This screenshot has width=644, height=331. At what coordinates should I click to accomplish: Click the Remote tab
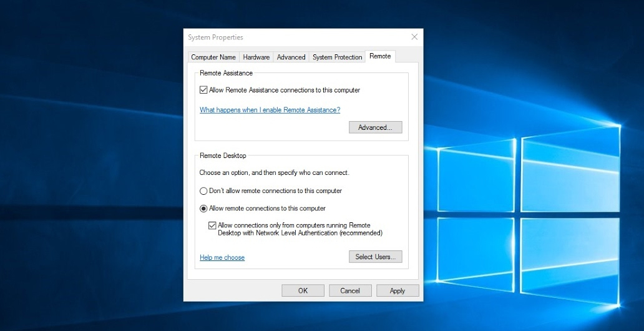click(x=380, y=56)
